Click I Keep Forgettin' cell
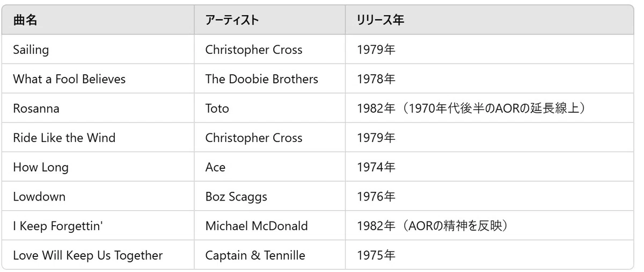 point(98,226)
